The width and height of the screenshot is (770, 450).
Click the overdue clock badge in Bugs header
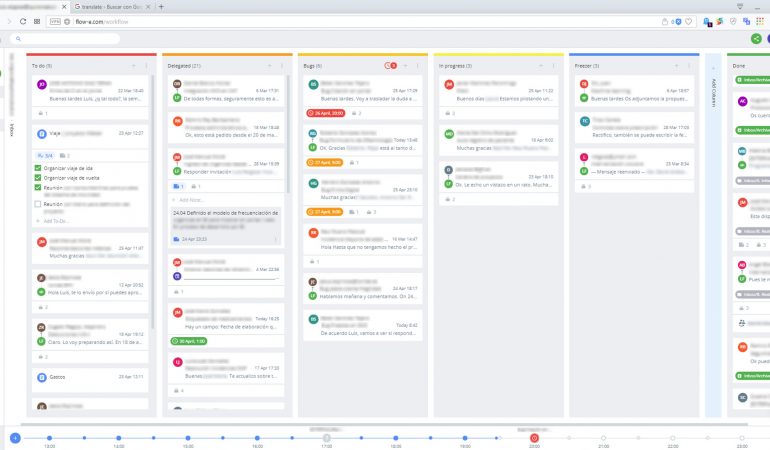coord(391,65)
